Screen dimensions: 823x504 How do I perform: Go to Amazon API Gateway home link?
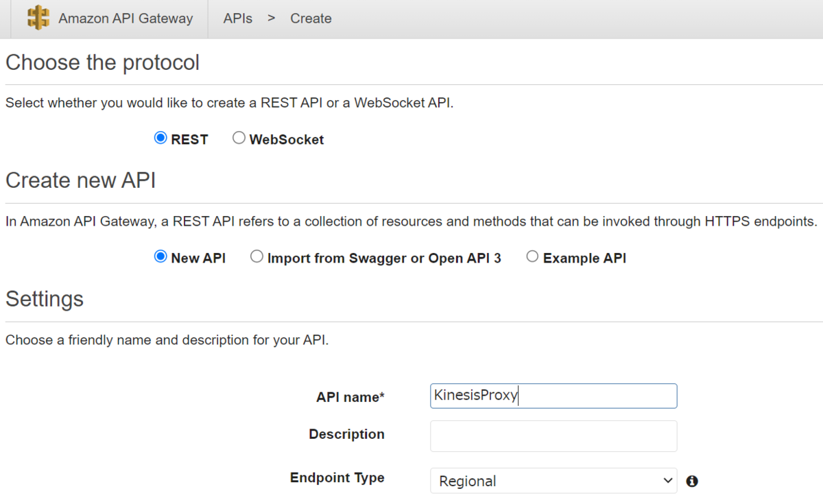pyautogui.click(x=126, y=19)
